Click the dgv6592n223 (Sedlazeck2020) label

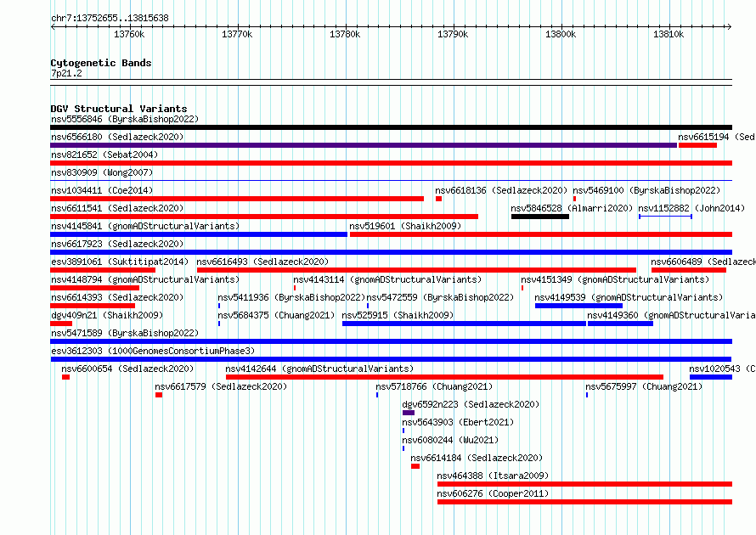coord(471,404)
